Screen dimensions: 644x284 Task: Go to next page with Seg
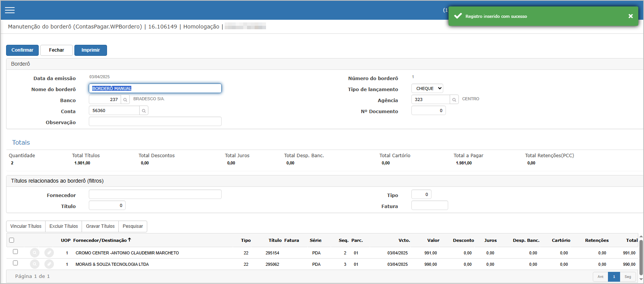point(628,277)
